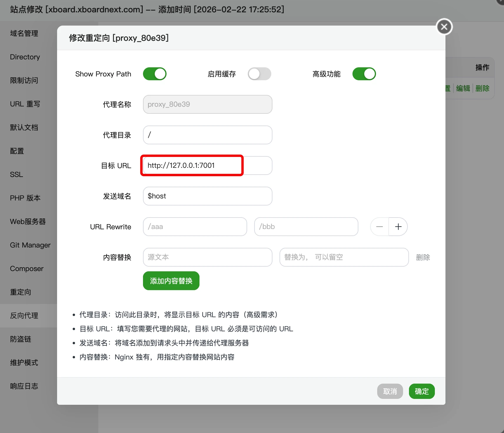The image size is (504, 433).
Task: Open 响应日志 from the sidebar
Action: 24,386
